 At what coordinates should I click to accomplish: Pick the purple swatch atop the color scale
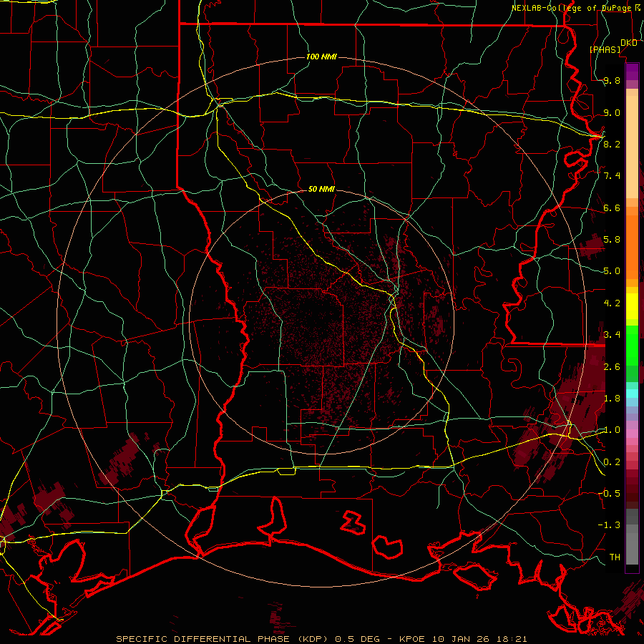[x=632, y=72]
